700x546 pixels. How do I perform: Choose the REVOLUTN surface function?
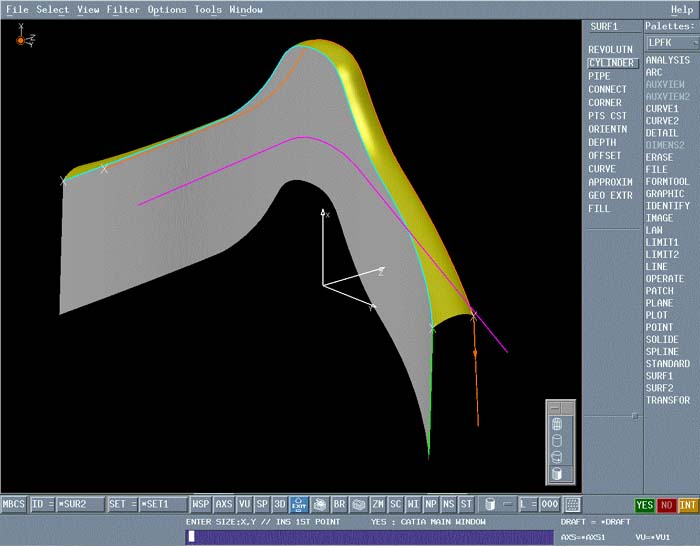coord(610,49)
